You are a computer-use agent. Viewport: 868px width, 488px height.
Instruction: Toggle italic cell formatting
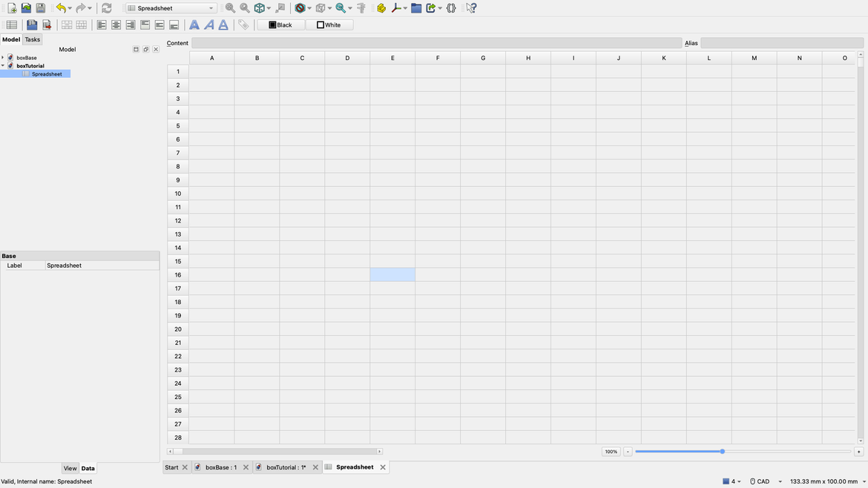208,24
